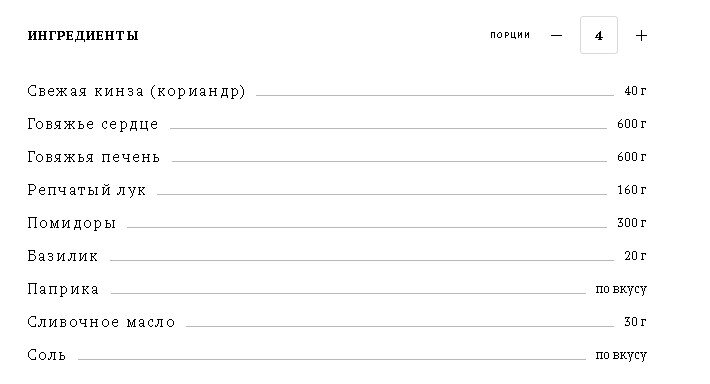Image resolution: width=710 pixels, height=384 pixels.
Task: Open the Говяжье сердце ingredient
Action: coord(93,124)
